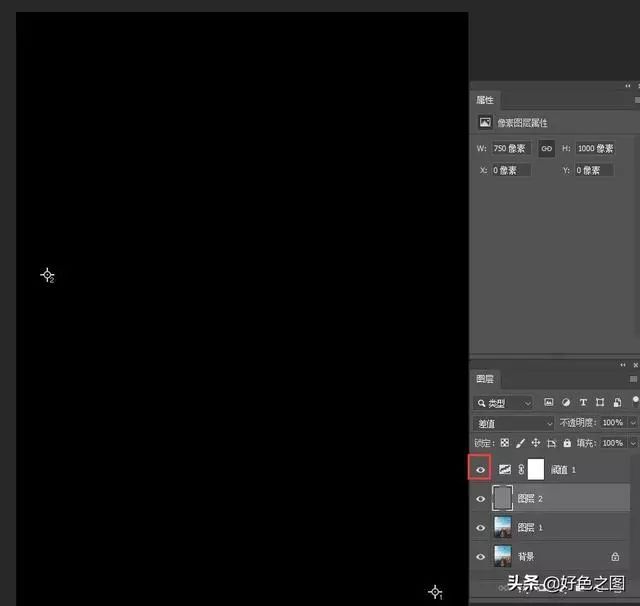The height and width of the screenshot is (606, 640).
Task: Open the 差值 blend mode dropdown
Action: pyautogui.click(x=514, y=423)
